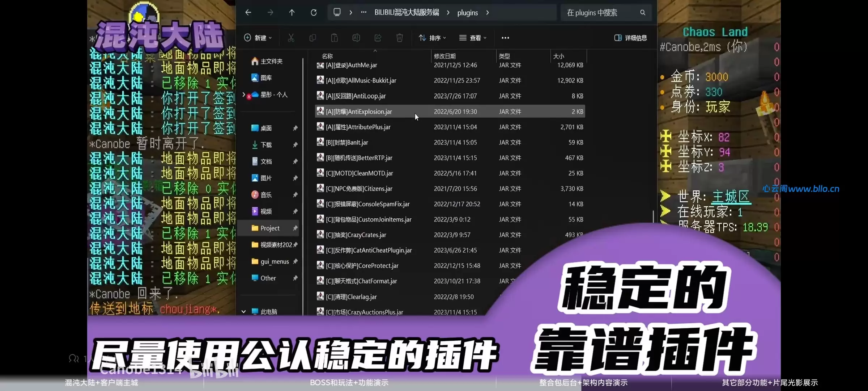Click the jar icon of AllMusic-Bukkit.jar
Image resolution: width=868 pixels, height=391 pixels.
(x=320, y=80)
